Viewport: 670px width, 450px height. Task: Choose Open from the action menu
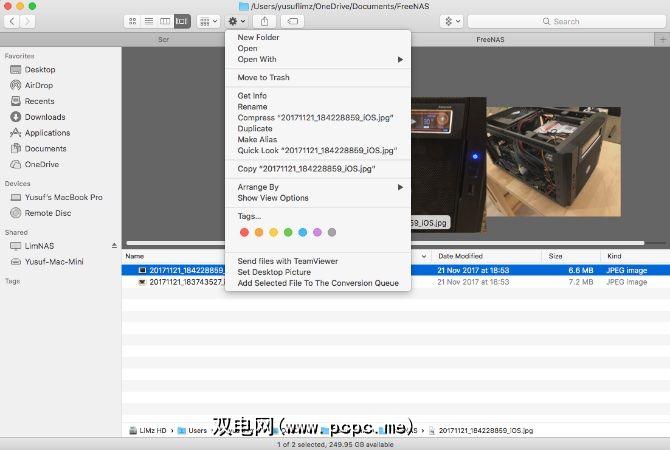pyautogui.click(x=318, y=48)
